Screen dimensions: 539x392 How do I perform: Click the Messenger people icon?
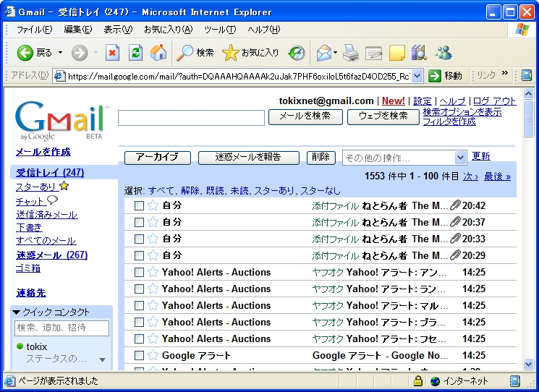click(443, 53)
